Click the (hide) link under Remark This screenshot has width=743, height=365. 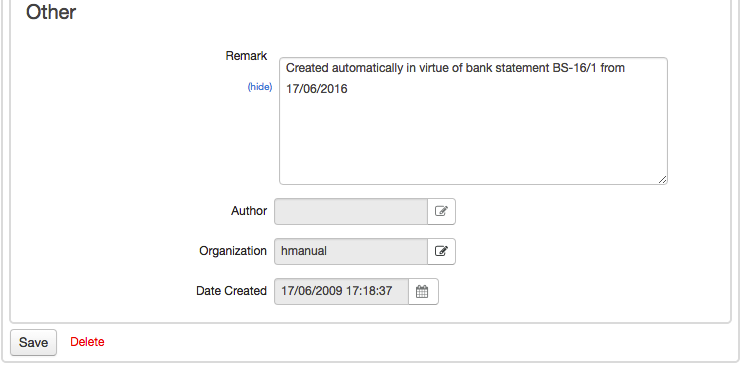coord(260,87)
